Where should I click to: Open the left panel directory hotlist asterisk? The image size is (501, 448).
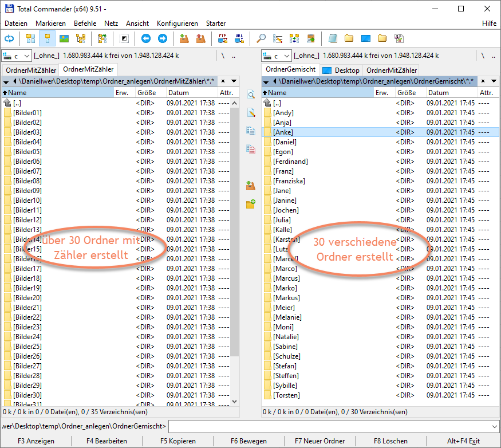coord(223,81)
